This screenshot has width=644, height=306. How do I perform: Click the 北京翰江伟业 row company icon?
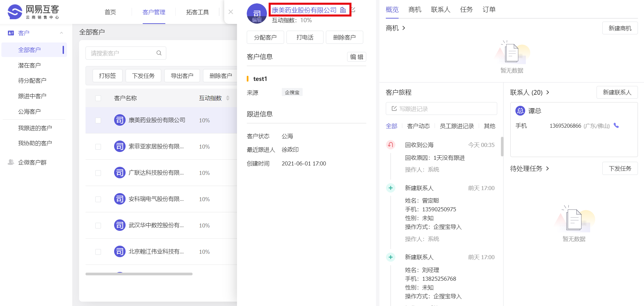click(x=120, y=251)
